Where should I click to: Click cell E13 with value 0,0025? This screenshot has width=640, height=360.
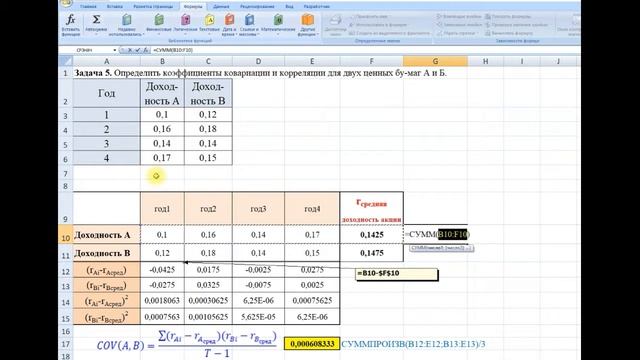click(x=312, y=285)
